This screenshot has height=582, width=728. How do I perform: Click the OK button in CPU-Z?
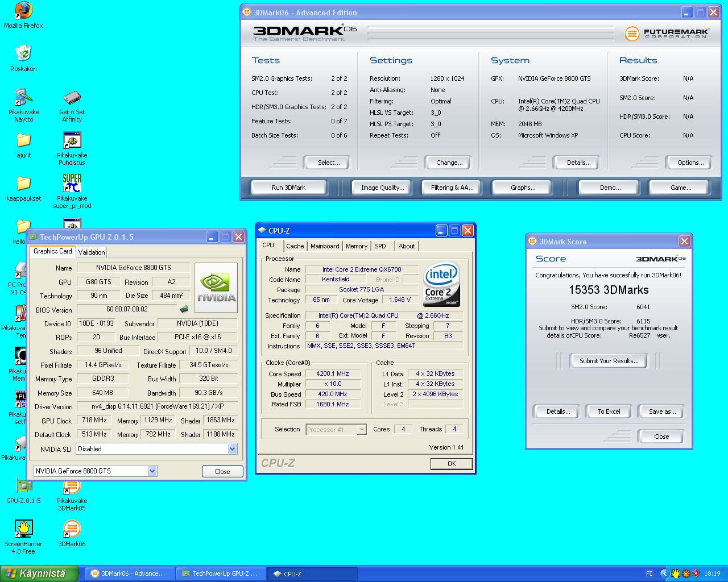[x=452, y=464]
